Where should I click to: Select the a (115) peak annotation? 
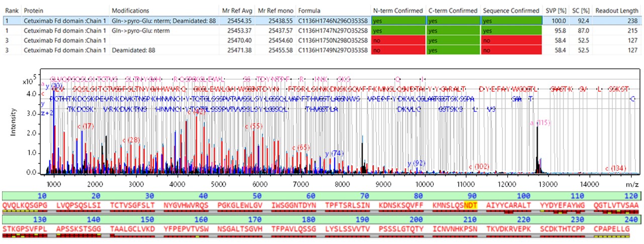click(541, 123)
